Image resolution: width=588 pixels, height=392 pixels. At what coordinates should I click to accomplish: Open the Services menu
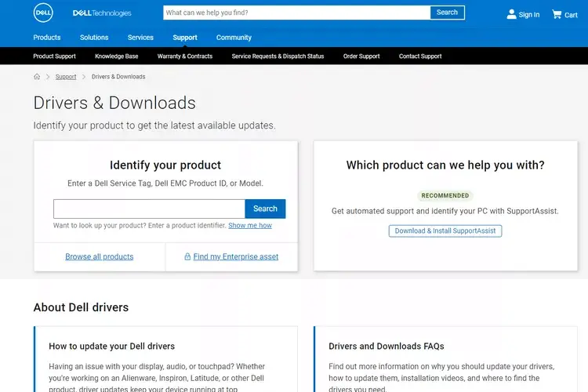point(140,38)
